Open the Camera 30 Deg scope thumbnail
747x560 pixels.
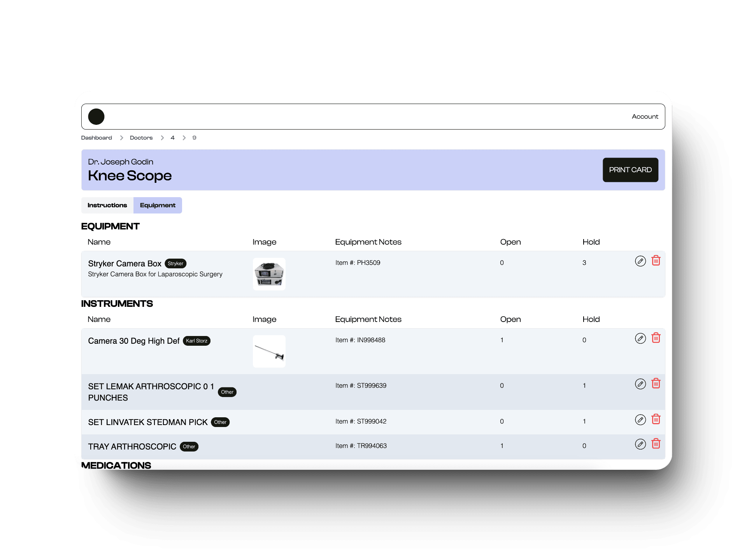pos(269,352)
